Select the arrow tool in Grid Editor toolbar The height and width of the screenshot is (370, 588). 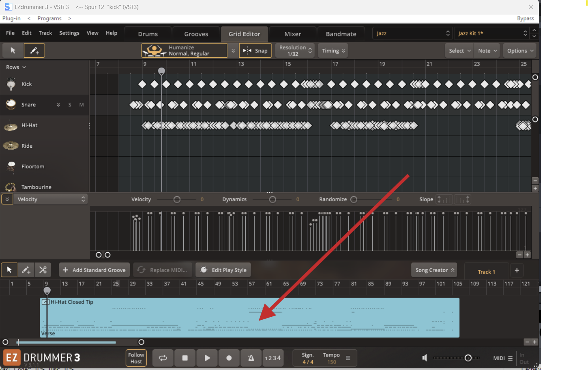(x=13, y=51)
